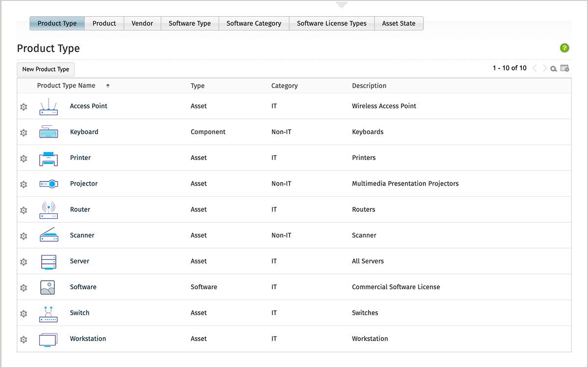Click the Switch product icon
This screenshot has height=368, width=588.
click(x=48, y=313)
